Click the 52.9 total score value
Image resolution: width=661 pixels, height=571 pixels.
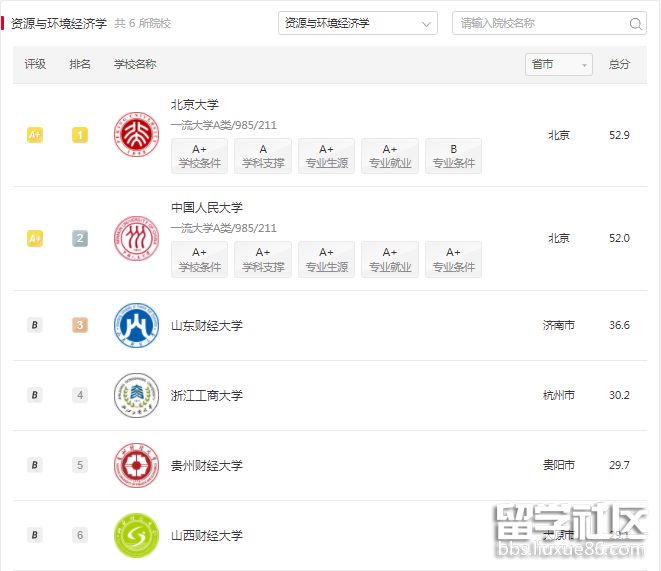click(x=619, y=135)
